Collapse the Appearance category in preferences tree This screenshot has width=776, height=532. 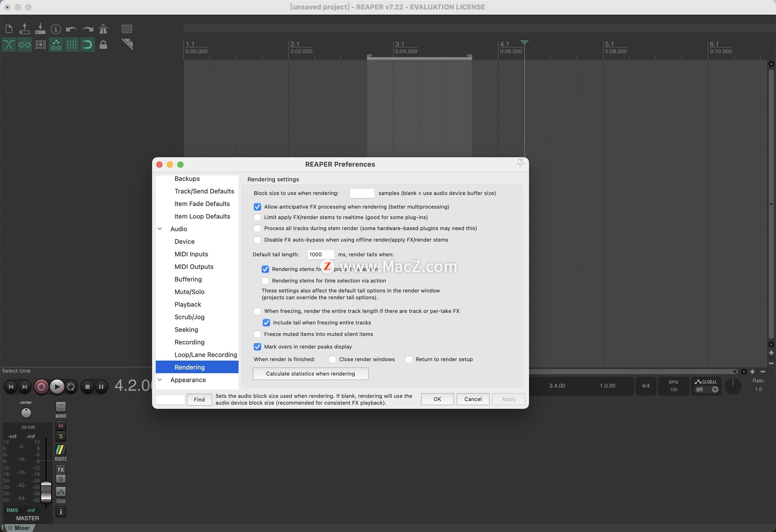[x=160, y=380]
